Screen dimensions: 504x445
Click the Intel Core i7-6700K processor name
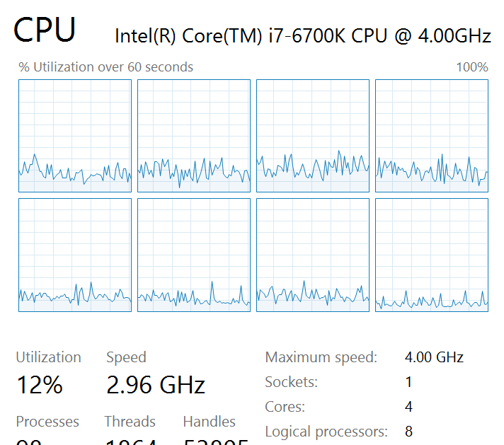tap(302, 36)
